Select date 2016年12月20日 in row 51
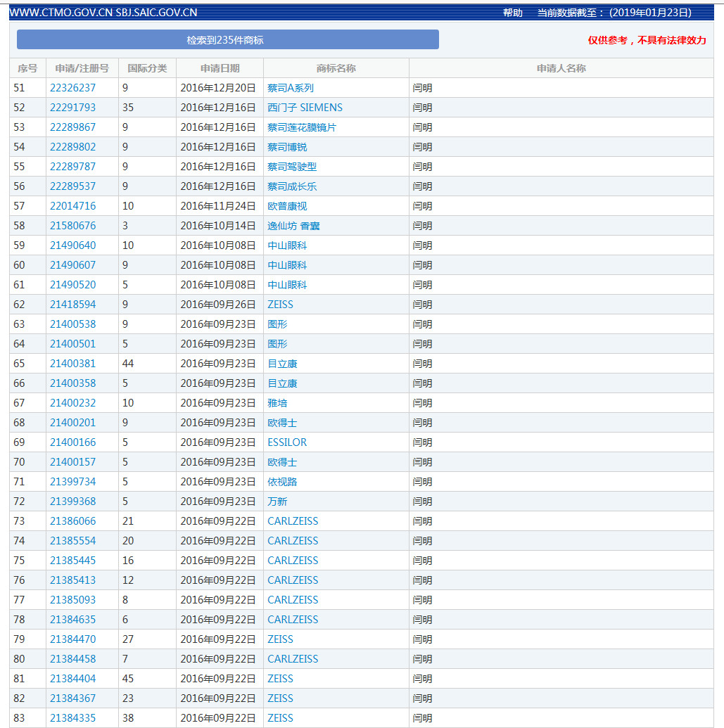The width and height of the screenshot is (724, 728). click(218, 88)
